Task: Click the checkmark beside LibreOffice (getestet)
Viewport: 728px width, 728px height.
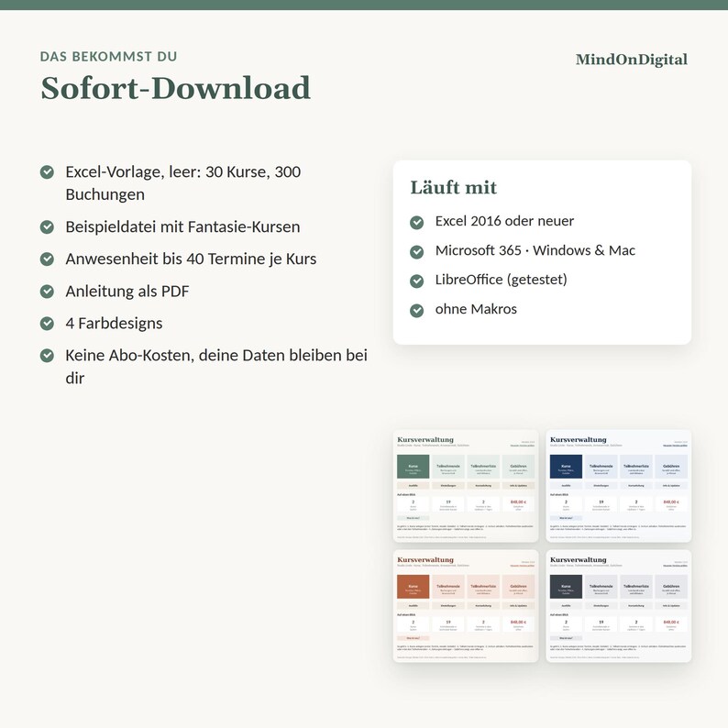Action: pos(417,281)
